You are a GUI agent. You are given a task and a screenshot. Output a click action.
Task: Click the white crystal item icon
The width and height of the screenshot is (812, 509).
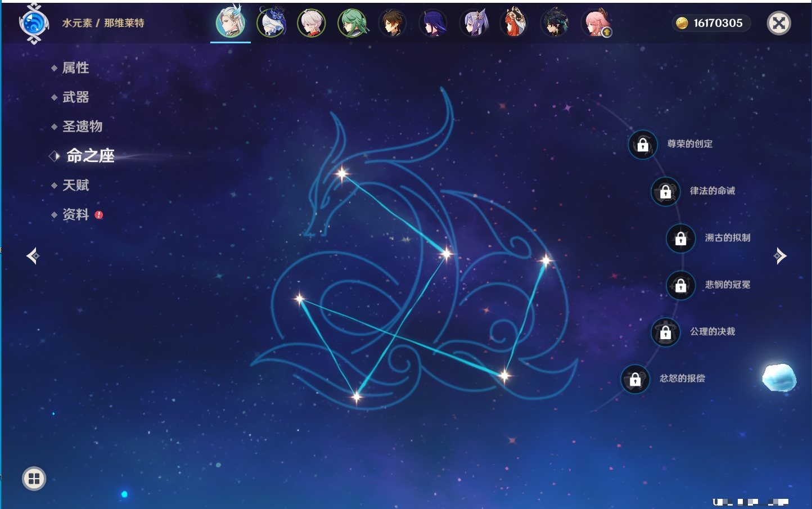point(779,377)
